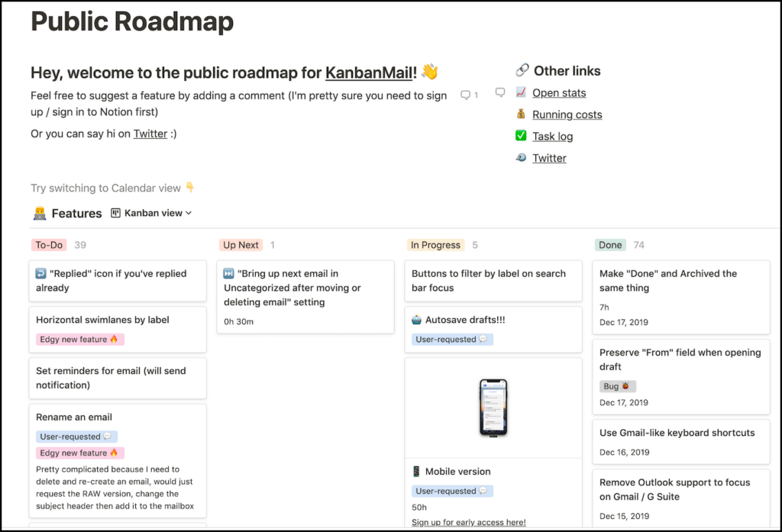
Task: Open Make "Done" and Archived same thing card
Action: point(680,297)
